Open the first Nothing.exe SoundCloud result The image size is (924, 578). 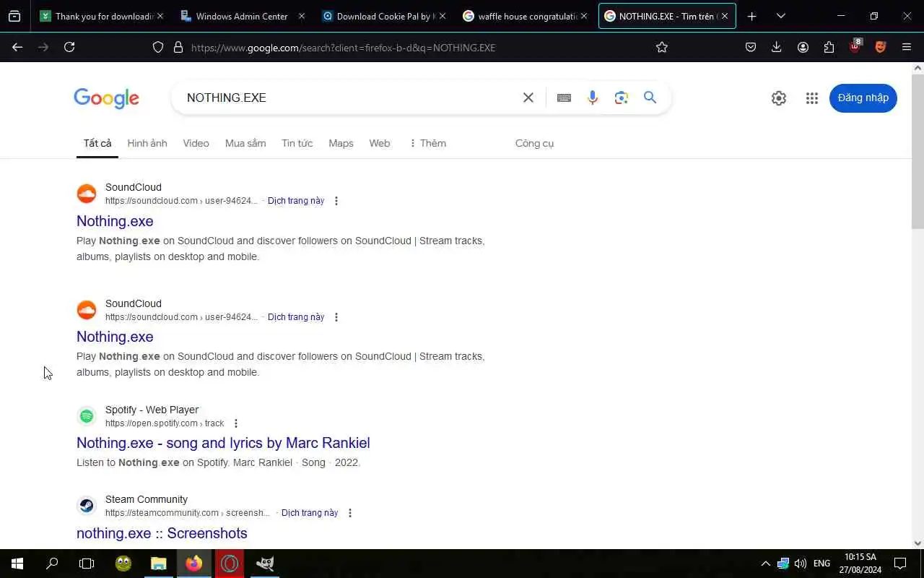click(x=115, y=221)
